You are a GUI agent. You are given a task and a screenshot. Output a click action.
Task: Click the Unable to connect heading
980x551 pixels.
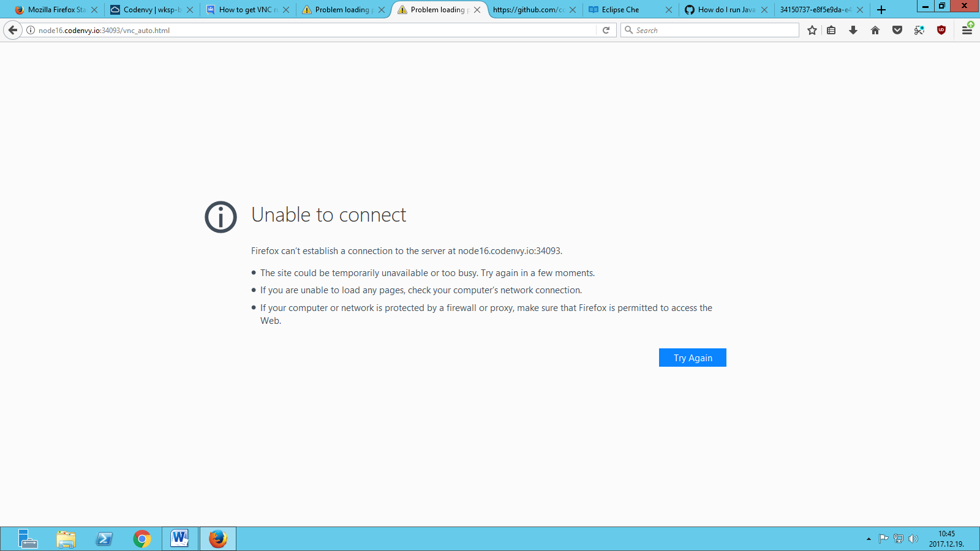[x=329, y=215]
